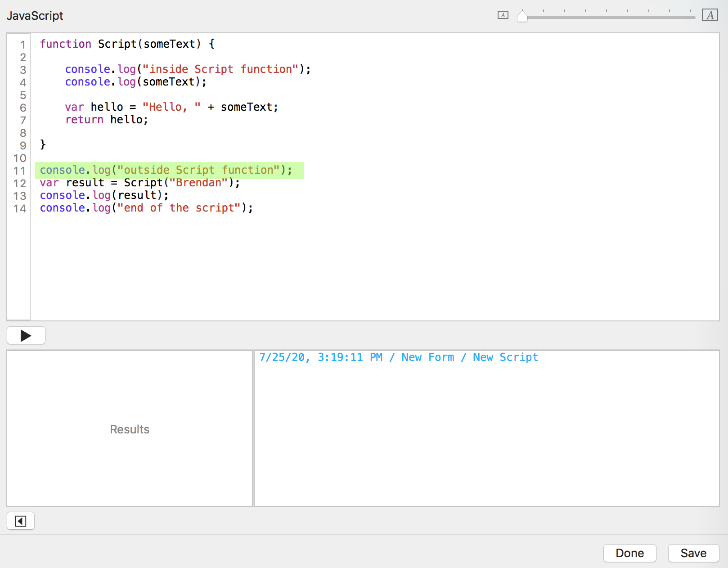
Task: Click inside the Results pane
Action: click(130, 429)
